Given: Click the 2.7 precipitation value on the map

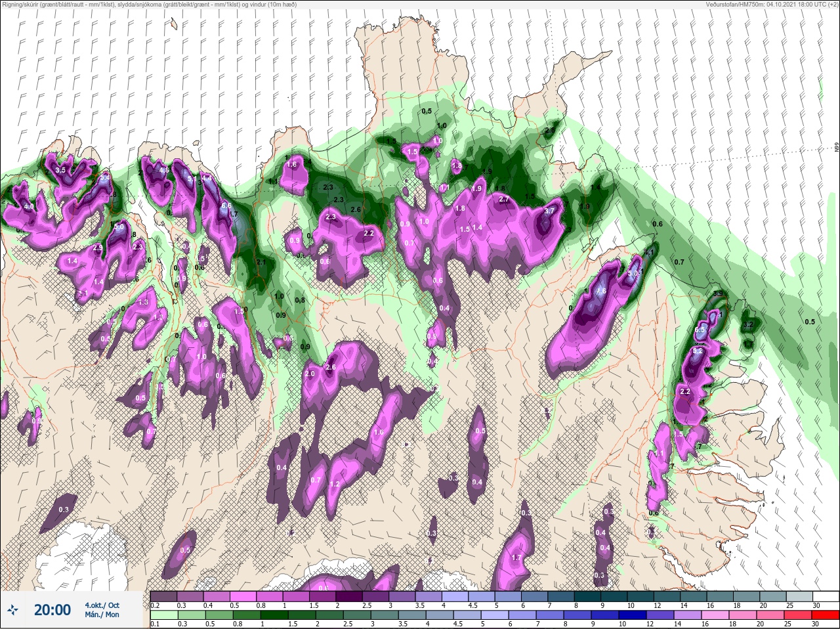Looking at the screenshot, I should (504, 200).
